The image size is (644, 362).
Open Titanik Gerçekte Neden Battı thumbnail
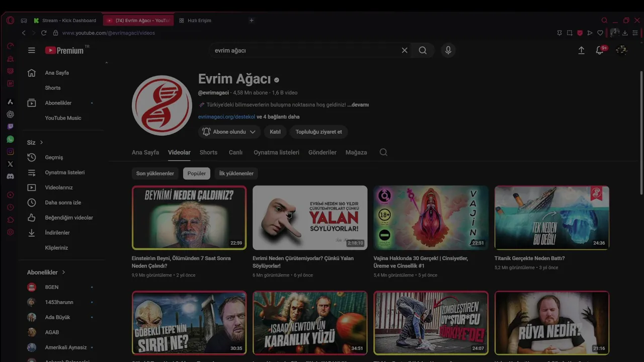pos(552,218)
